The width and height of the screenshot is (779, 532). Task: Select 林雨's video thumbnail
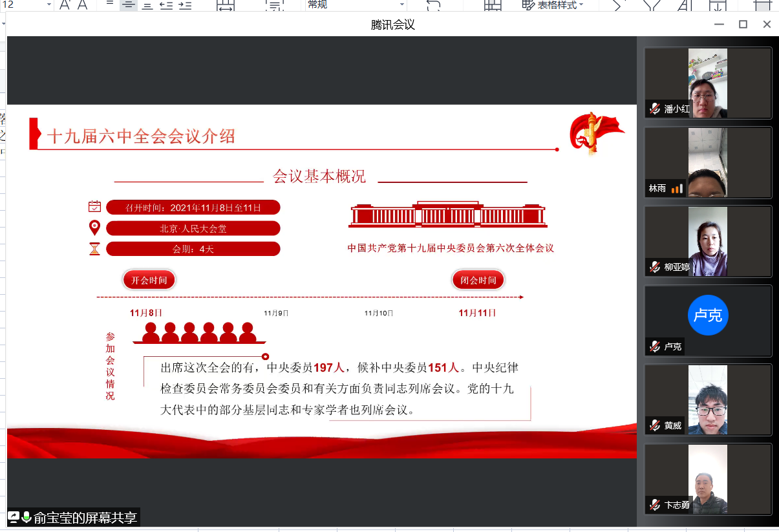click(x=708, y=162)
